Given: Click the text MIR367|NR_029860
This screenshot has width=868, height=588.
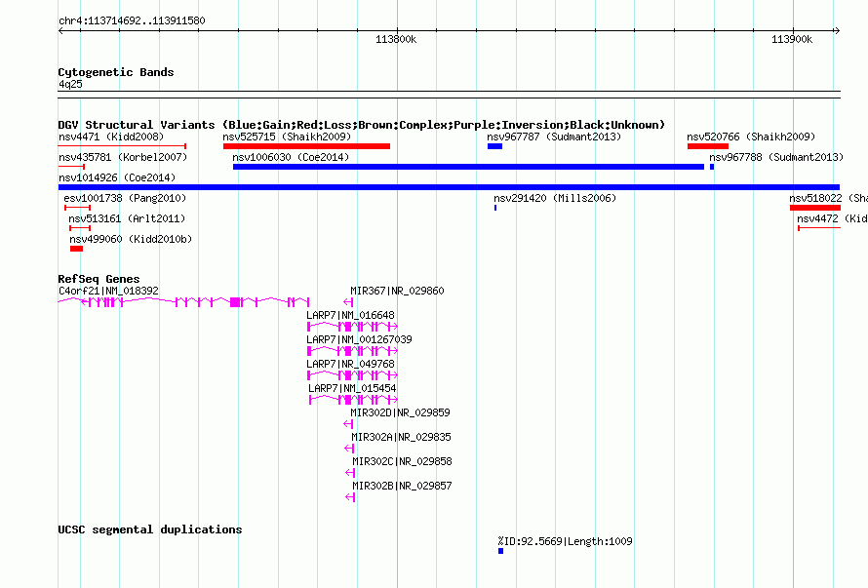Looking at the screenshot, I should coord(397,291).
